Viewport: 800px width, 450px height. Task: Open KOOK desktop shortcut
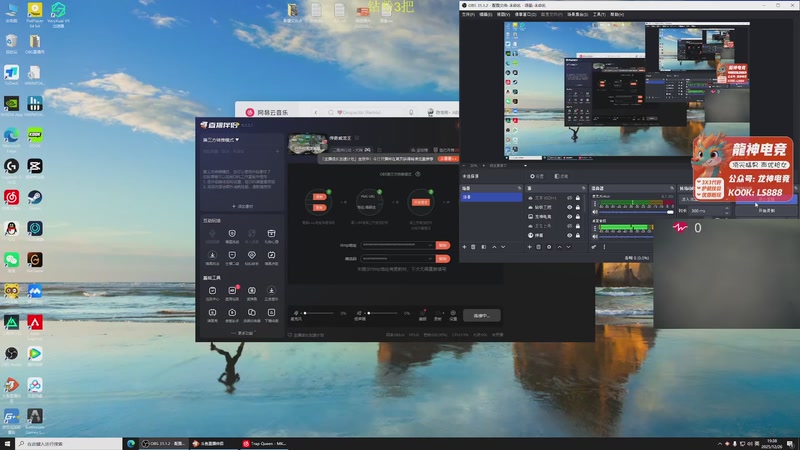(35, 138)
